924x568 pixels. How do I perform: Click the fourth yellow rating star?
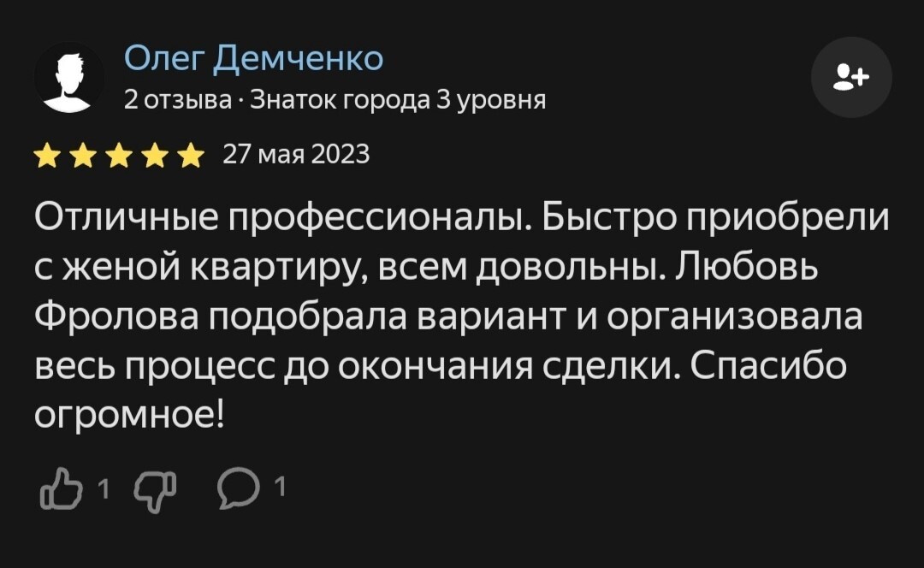(x=156, y=156)
